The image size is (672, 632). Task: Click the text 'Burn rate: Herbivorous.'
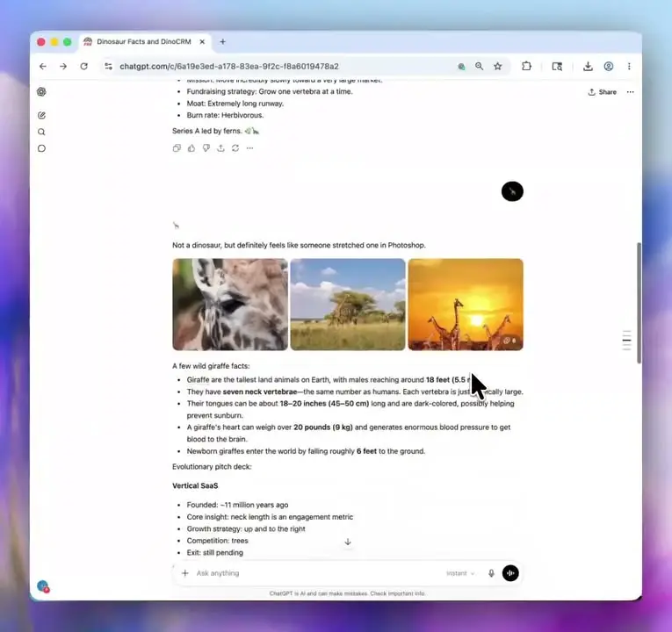pyautogui.click(x=225, y=115)
